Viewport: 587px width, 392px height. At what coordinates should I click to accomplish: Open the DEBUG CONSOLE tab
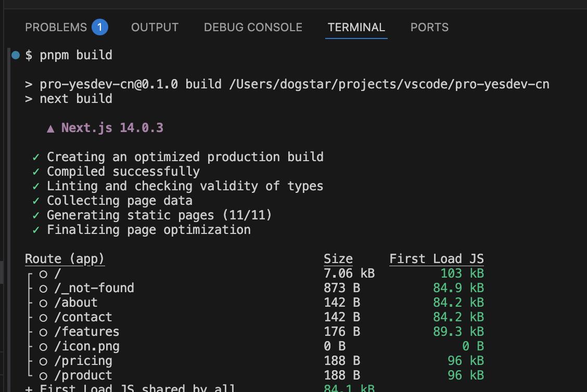(x=253, y=28)
